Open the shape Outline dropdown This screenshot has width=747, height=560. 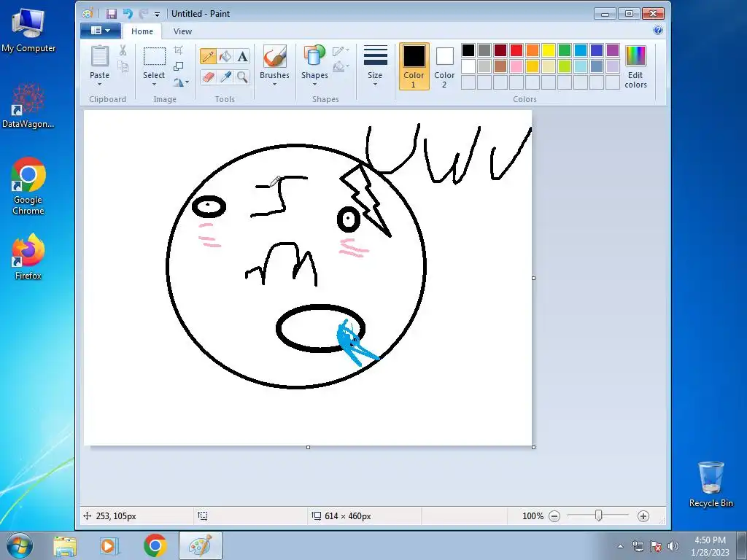pyautogui.click(x=341, y=50)
